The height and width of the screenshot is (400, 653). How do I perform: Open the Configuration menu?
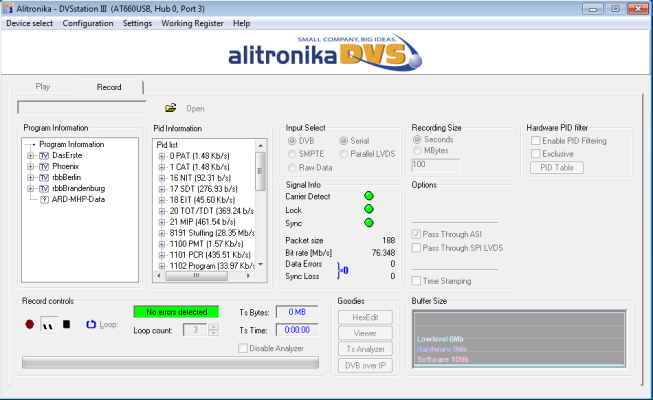click(x=88, y=23)
